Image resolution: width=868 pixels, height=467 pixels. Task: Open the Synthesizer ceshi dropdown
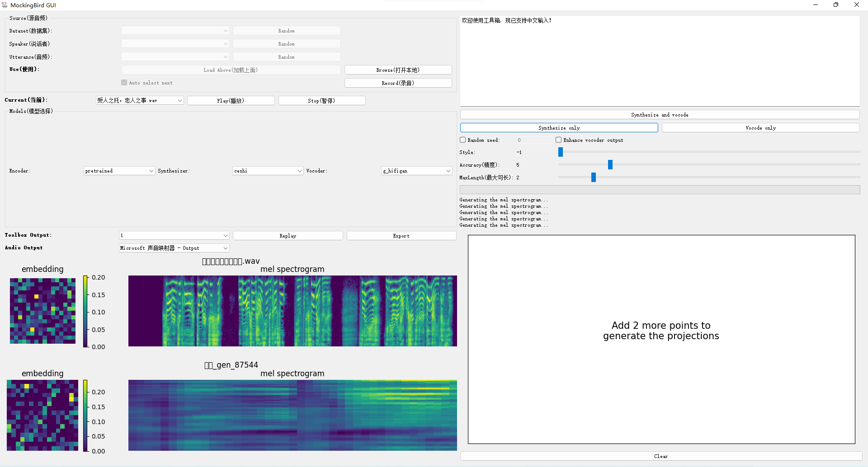click(x=268, y=171)
